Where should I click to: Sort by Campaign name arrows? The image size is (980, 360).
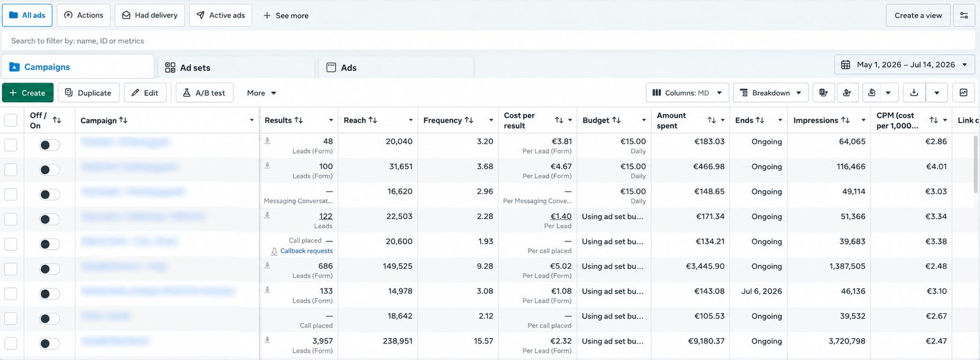point(123,120)
